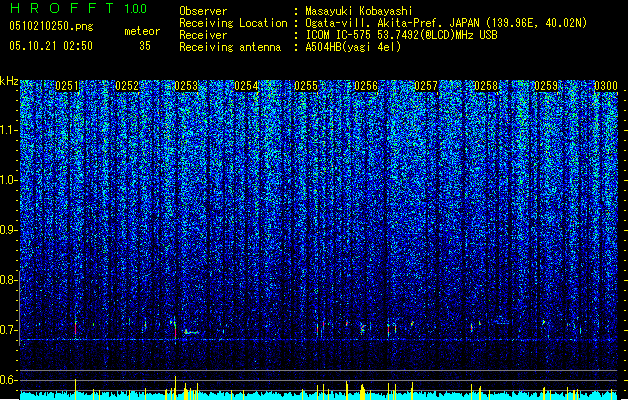The image size is (629, 400).
Task: Click the 0.7 kHz axis label
Action: [x=8, y=330]
